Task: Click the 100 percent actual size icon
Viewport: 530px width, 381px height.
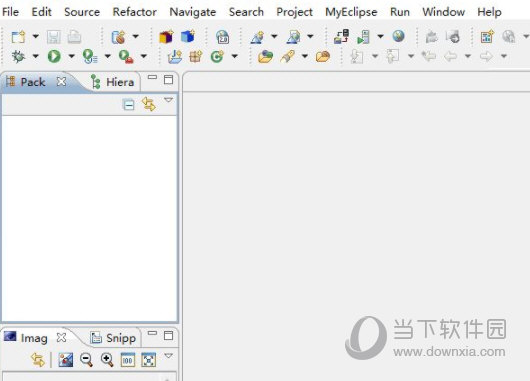Action: [x=128, y=360]
